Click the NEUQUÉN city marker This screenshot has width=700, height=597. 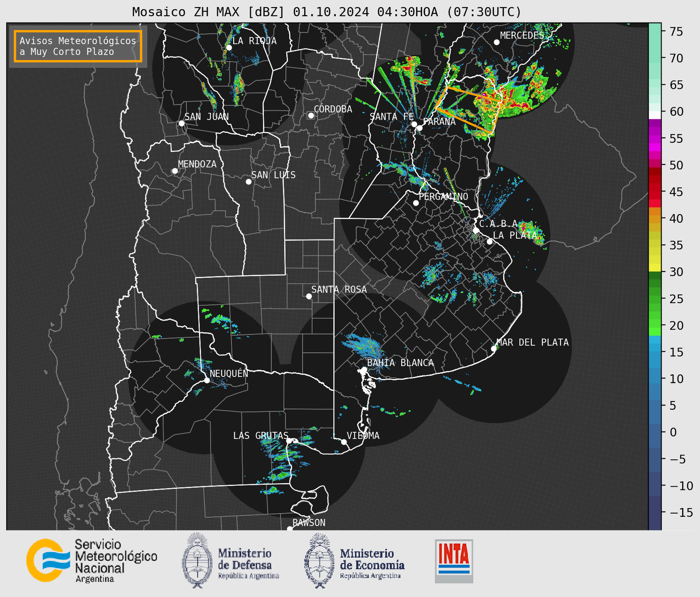(x=207, y=380)
